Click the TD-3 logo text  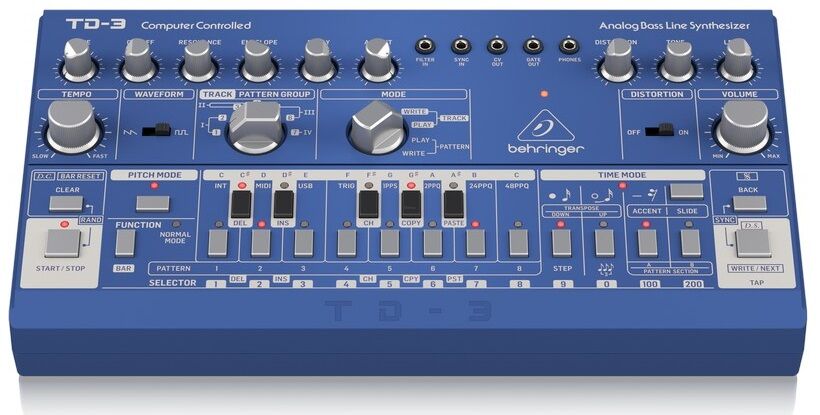(96, 24)
